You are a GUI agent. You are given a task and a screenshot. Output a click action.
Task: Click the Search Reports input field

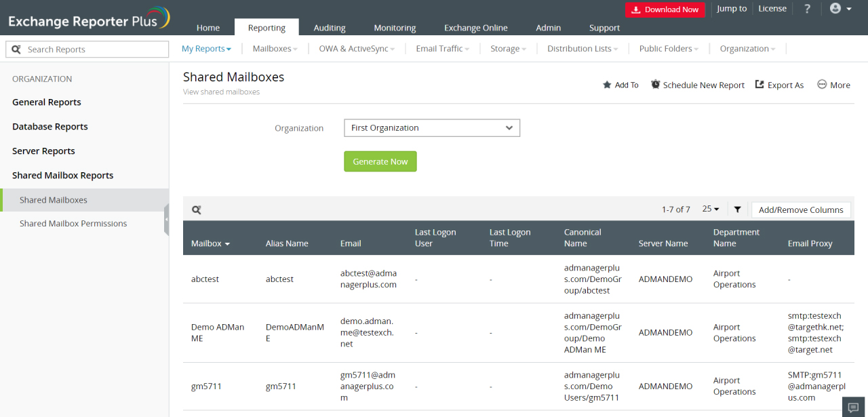[x=95, y=49]
